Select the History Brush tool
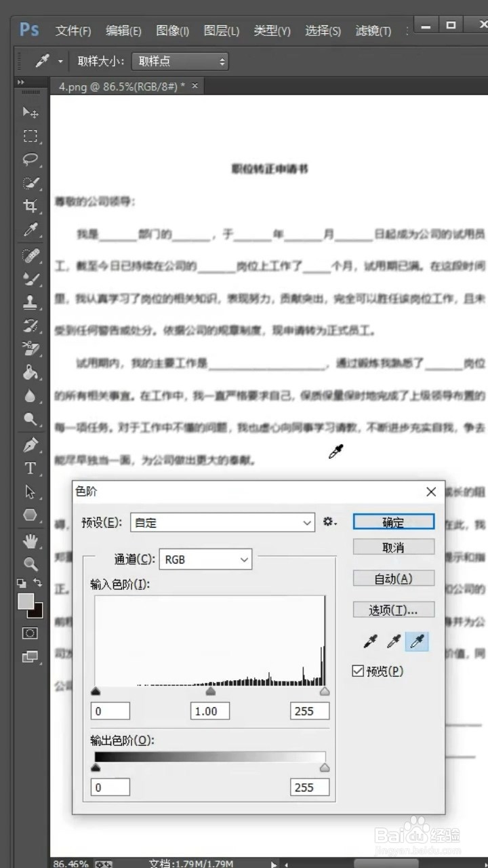 (x=30, y=325)
